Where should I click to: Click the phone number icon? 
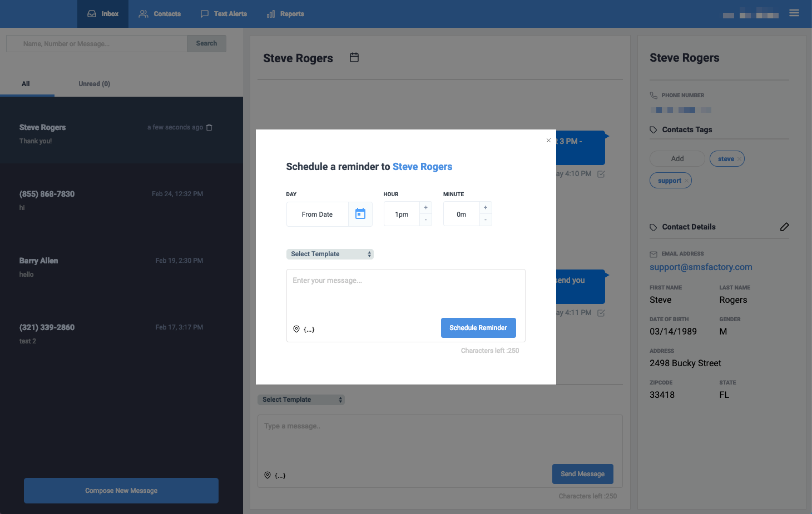653,96
